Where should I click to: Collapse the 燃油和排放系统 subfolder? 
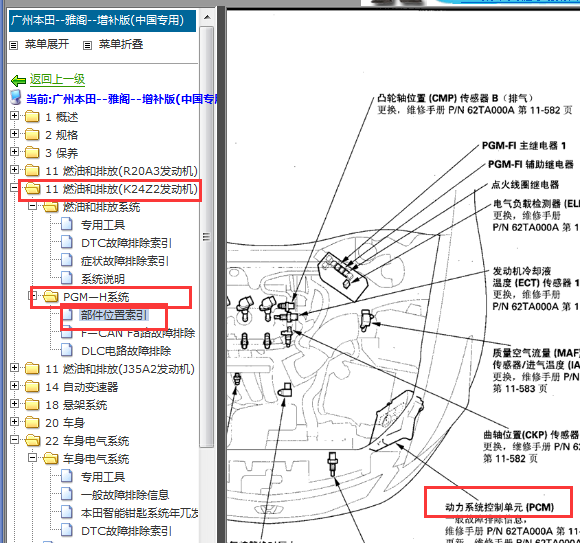pyautogui.click(x=33, y=206)
